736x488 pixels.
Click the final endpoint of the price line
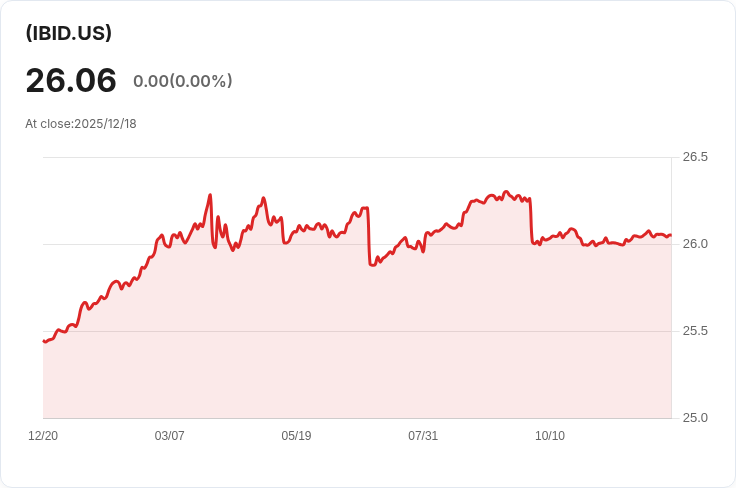tap(670, 235)
